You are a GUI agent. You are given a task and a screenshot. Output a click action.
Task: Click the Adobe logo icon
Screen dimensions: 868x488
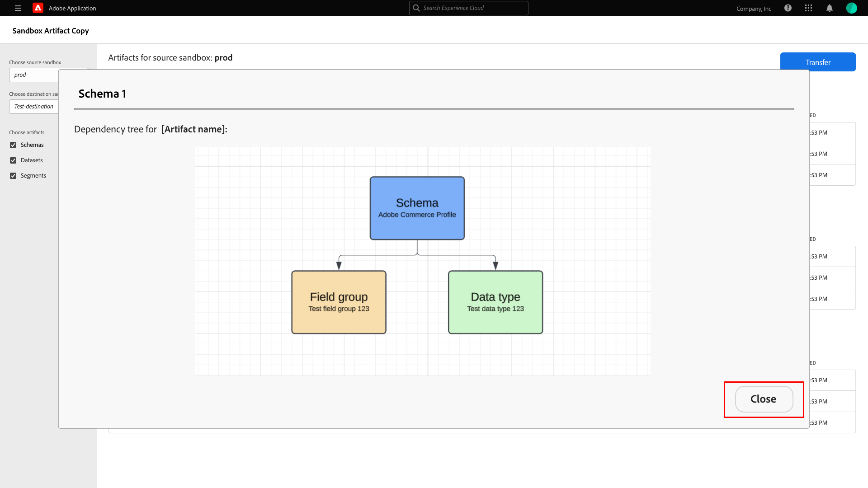point(38,8)
